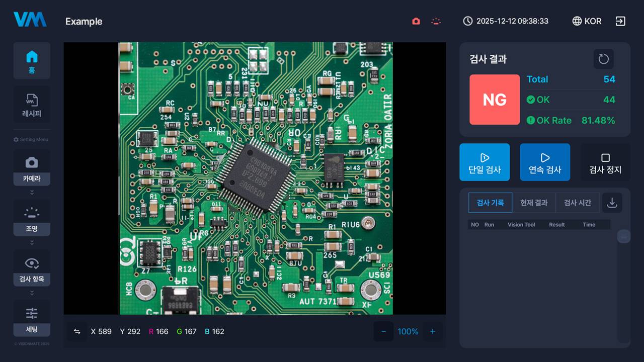Open Camera (카메라) settings
Viewport: 644px width, 362px height.
click(32, 168)
